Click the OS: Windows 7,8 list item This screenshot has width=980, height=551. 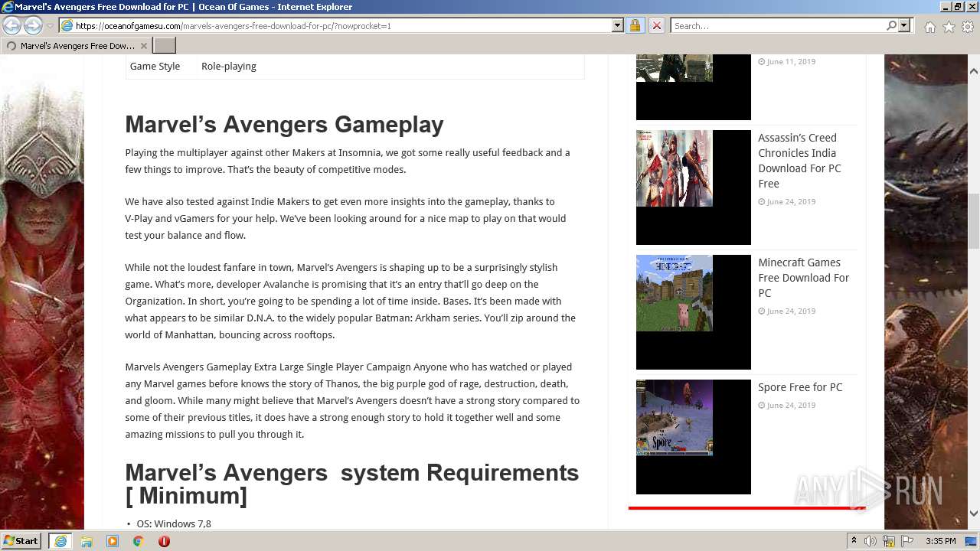[x=174, y=524]
